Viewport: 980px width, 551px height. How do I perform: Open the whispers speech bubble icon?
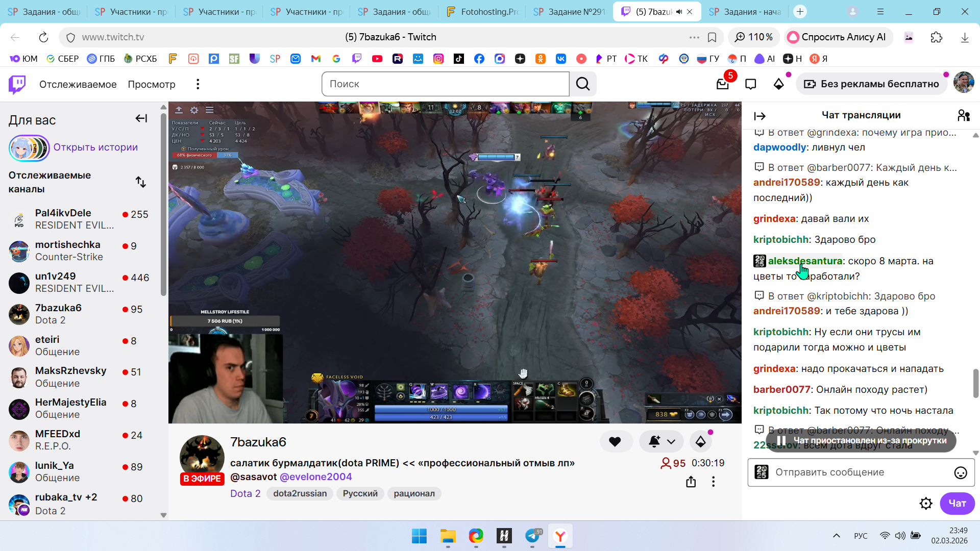pyautogui.click(x=750, y=84)
